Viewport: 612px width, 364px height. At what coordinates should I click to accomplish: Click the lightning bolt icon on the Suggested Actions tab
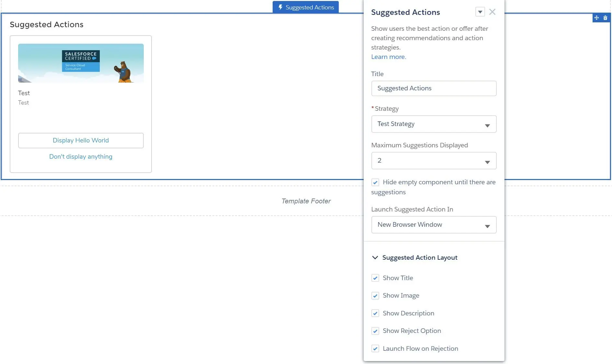[x=280, y=7]
